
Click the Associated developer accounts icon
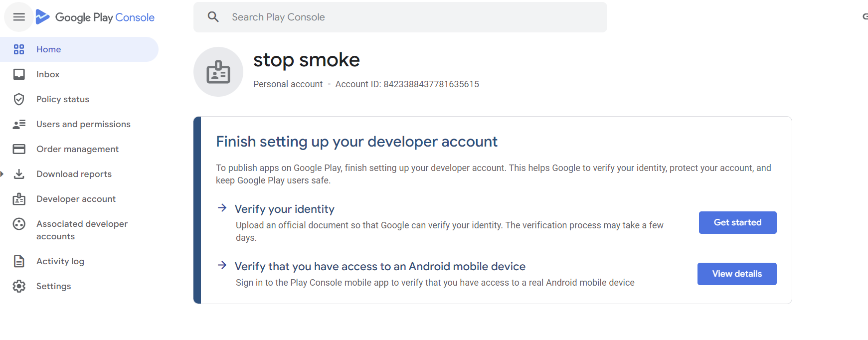(x=19, y=224)
